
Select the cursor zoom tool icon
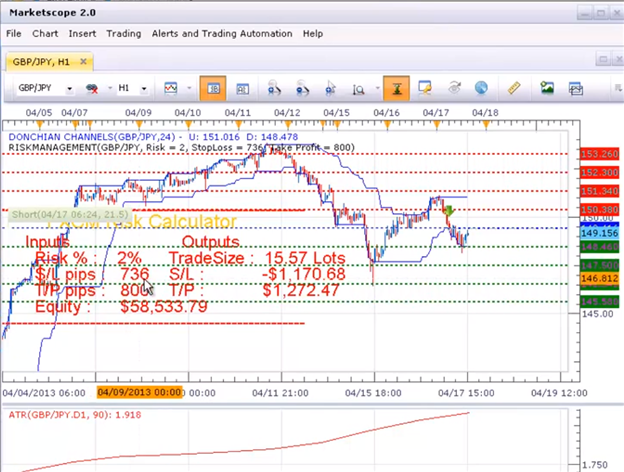[330, 88]
